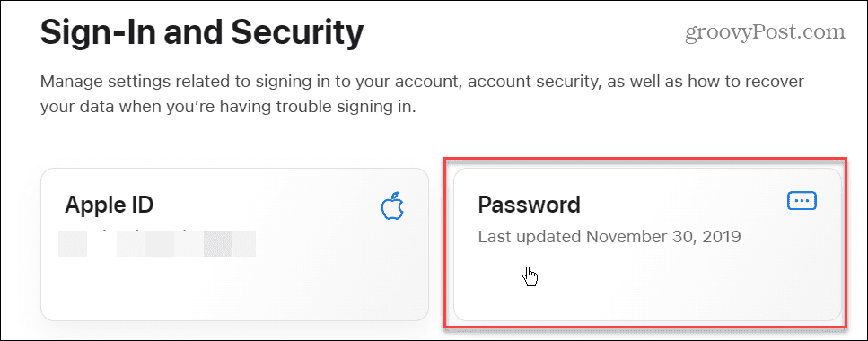Screen dimensions: 868x341
Task: Click the red highlight border of the Password card
Action: 644,160
